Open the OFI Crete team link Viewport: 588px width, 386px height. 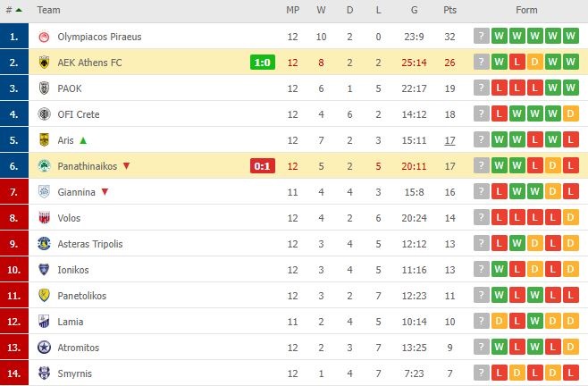click(79, 114)
